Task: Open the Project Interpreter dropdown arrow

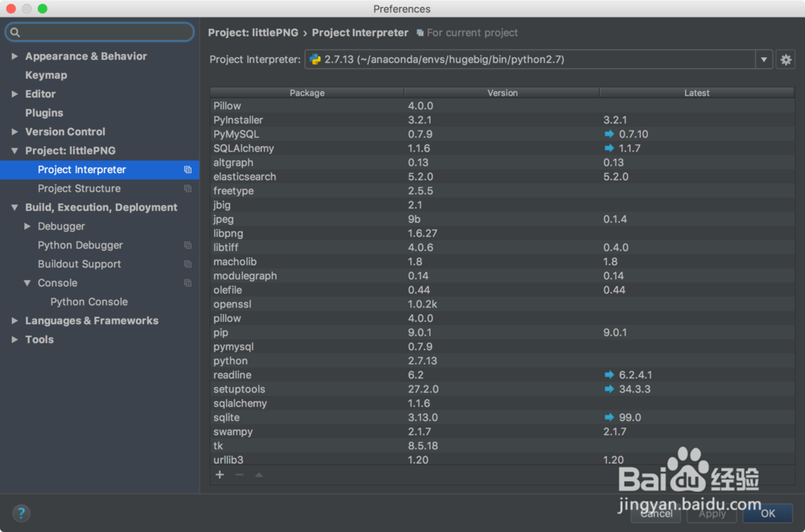Action: pos(762,59)
